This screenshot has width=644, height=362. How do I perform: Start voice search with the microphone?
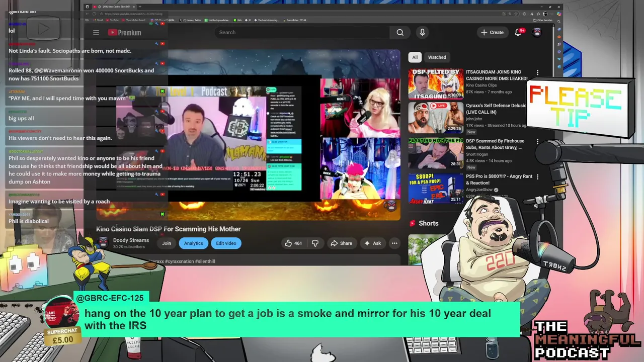pyautogui.click(x=422, y=32)
